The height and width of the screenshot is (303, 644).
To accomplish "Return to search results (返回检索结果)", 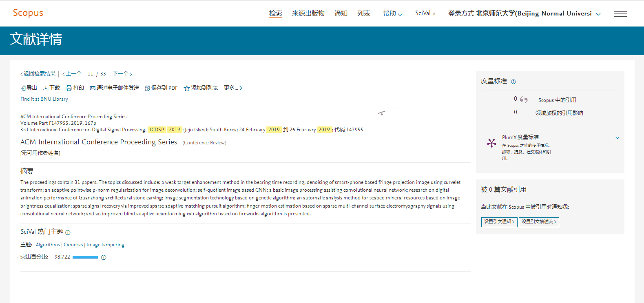I will 38,74.
